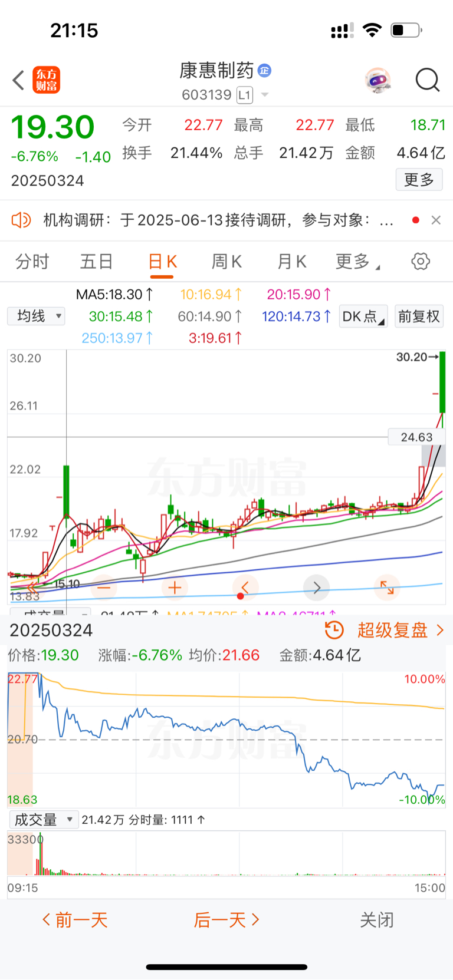
Task: Tap the fullscreen expand arrows icon
Action: coord(387,588)
